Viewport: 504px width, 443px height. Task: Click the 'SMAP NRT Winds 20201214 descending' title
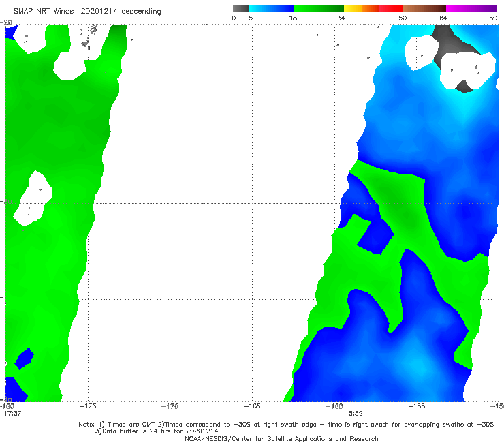(x=87, y=12)
